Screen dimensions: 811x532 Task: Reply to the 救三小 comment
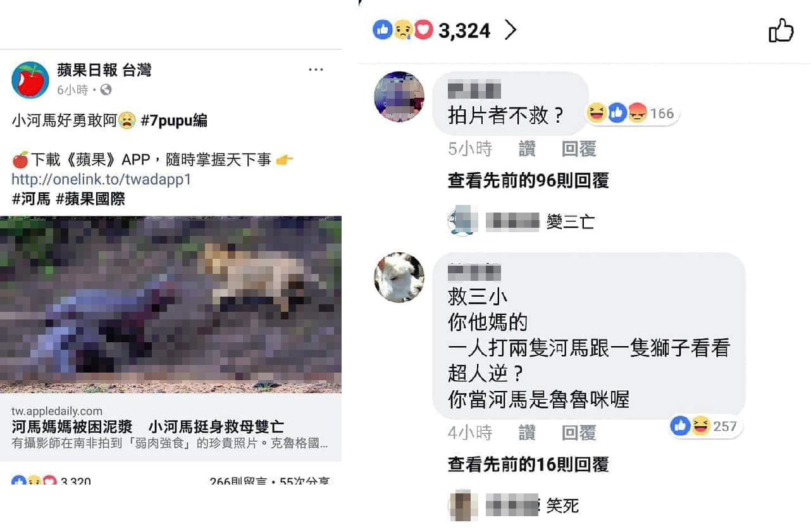579,433
